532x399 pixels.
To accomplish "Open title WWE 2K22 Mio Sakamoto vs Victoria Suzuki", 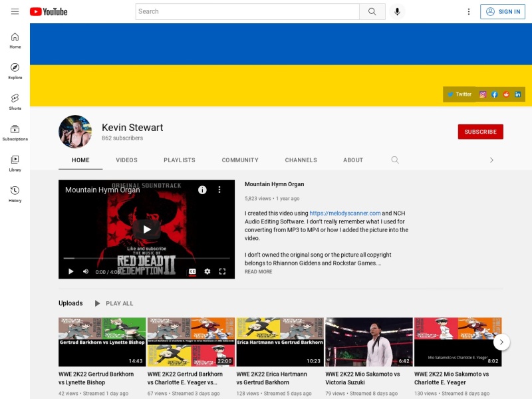I will [362, 378].
